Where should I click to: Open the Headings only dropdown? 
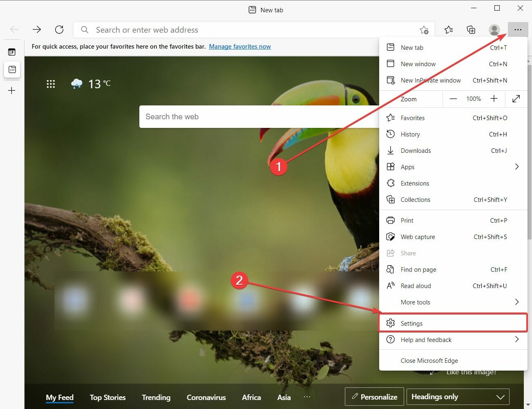coord(458,396)
